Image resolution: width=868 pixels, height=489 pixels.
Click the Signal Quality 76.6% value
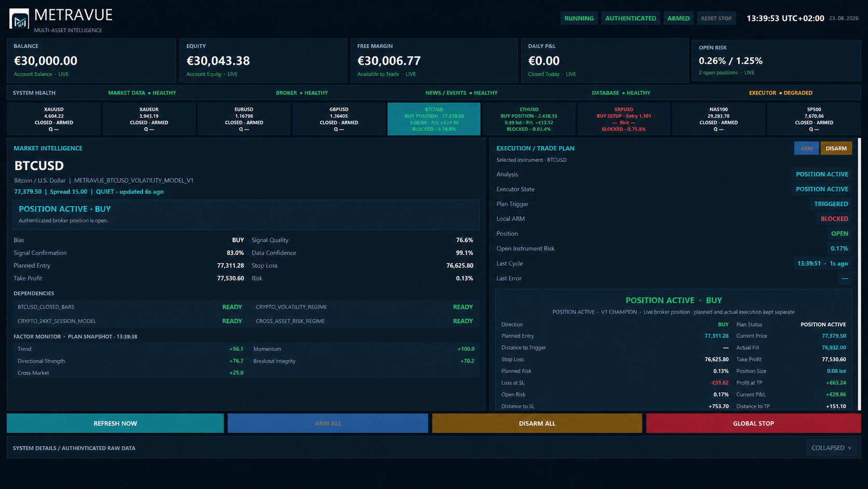pyautogui.click(x=465, y=240)
